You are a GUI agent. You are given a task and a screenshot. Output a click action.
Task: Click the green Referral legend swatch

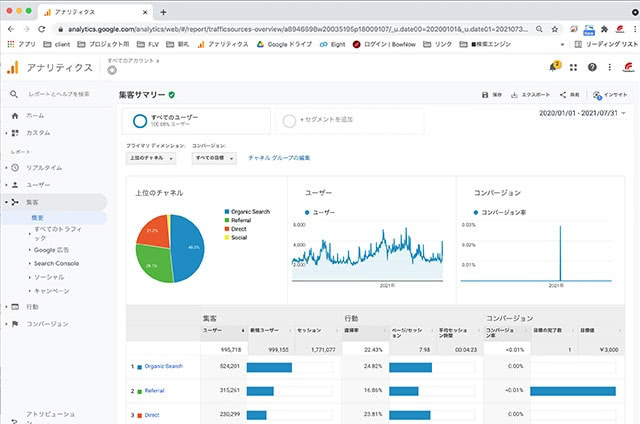pyautogui.click(x=227, y=220)
